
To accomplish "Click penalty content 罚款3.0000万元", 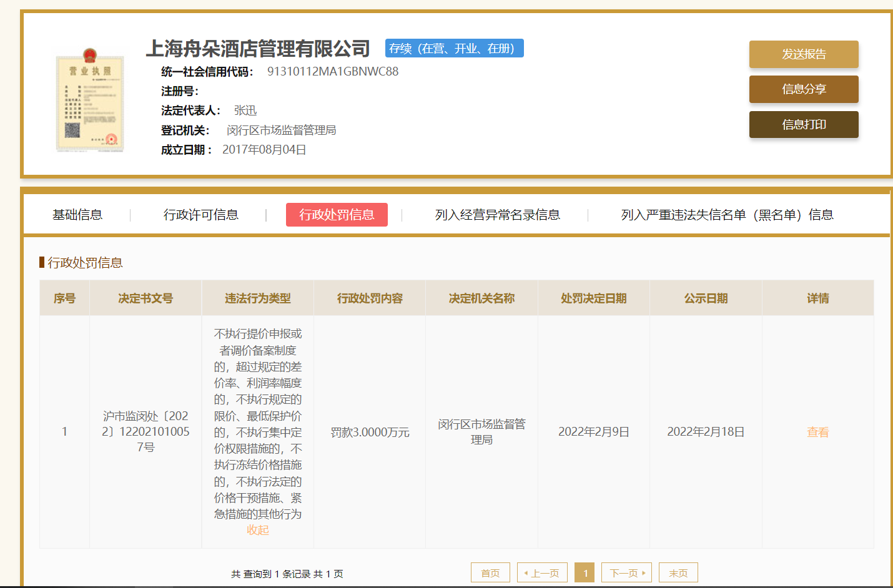I will tap(370, 432).
